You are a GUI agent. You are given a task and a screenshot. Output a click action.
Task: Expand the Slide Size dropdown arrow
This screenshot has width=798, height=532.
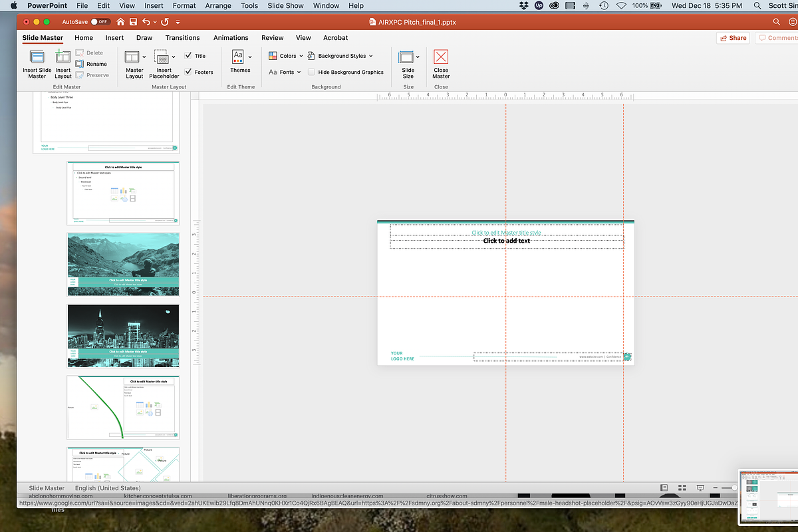(418, 57)
